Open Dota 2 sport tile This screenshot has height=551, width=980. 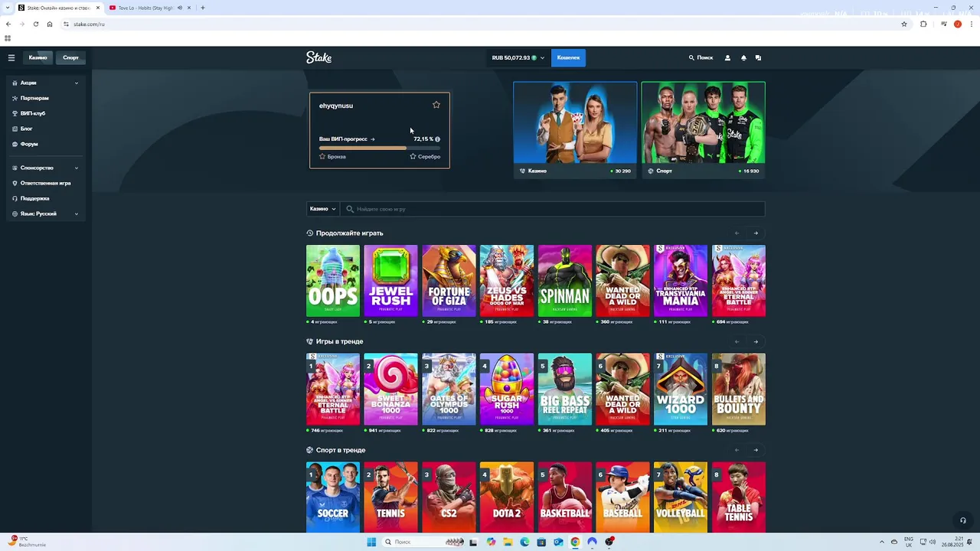pos(507,497)
